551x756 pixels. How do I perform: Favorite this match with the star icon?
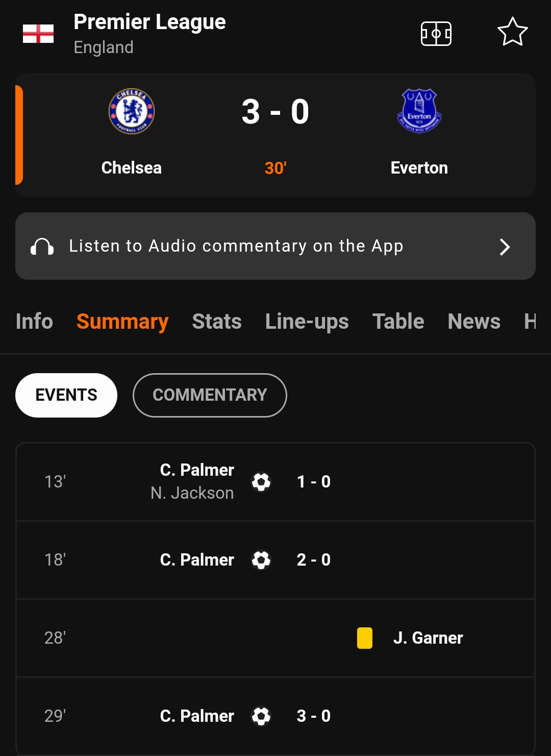(x=512, y=32)
